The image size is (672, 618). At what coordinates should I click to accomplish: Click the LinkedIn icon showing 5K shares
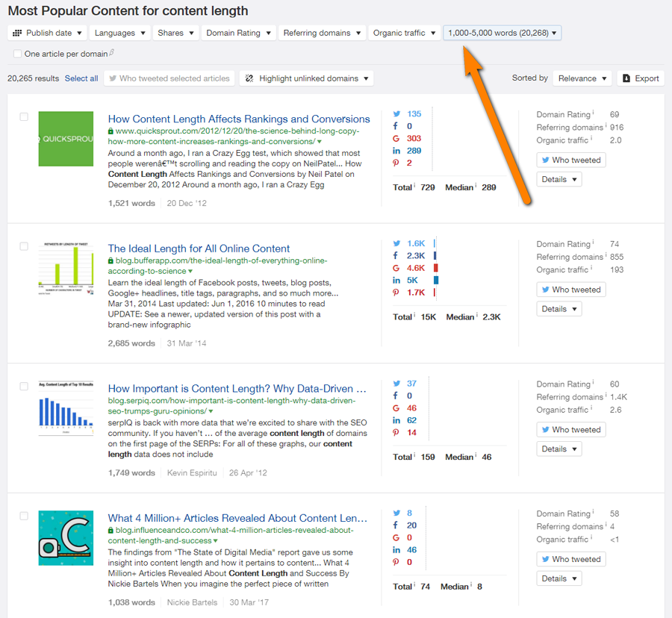pyautogui.click(x=396, y=281)
